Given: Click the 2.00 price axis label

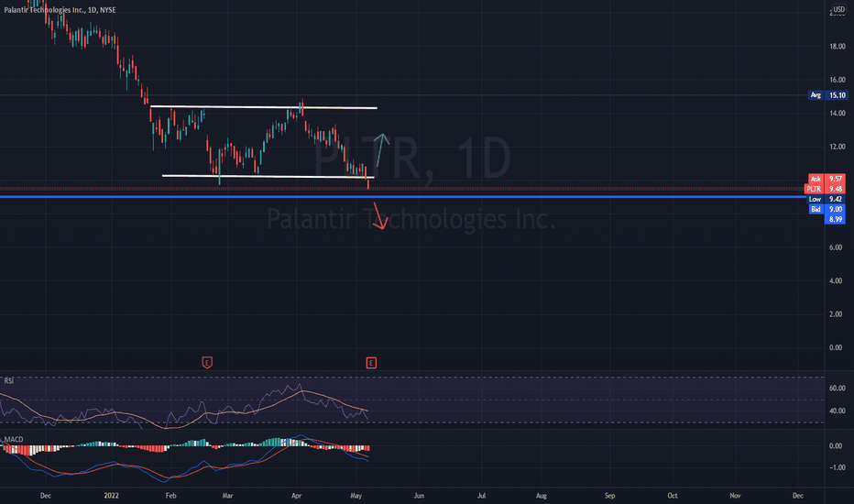Looking at the screenshot, I should (838, 314).
